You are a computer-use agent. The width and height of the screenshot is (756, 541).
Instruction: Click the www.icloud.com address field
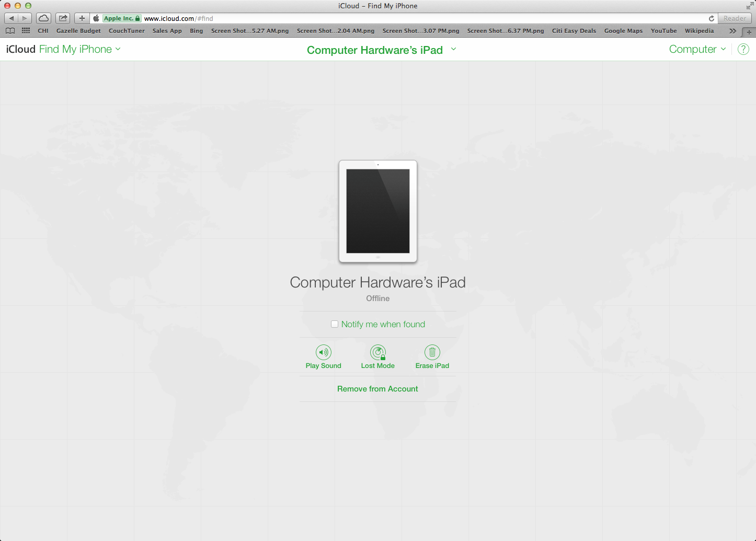point(403,18)
